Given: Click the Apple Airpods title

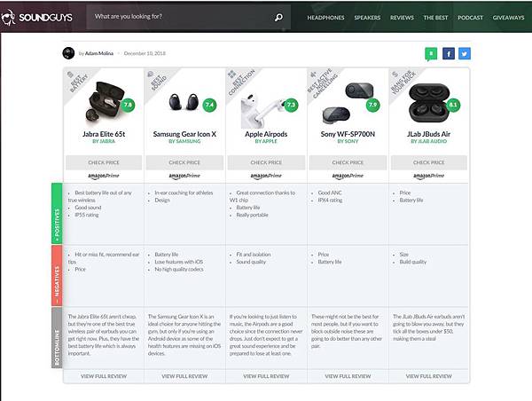Looking at the screenshot, I should (x=266, y=134).
